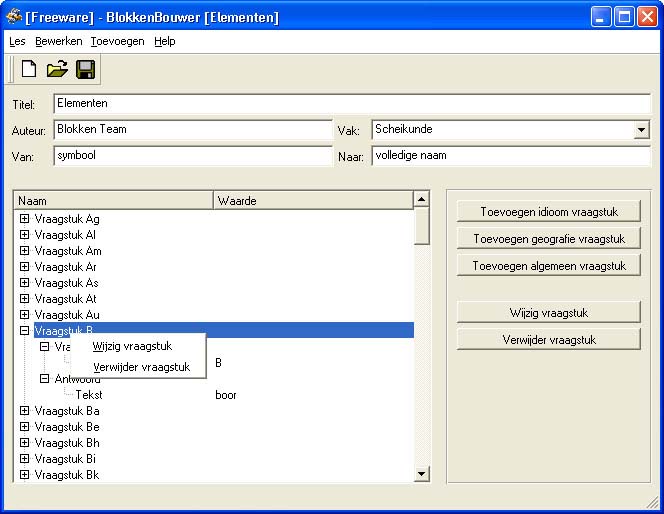Collapse the Antwoord tree node
664x514 pixels.
44,379
